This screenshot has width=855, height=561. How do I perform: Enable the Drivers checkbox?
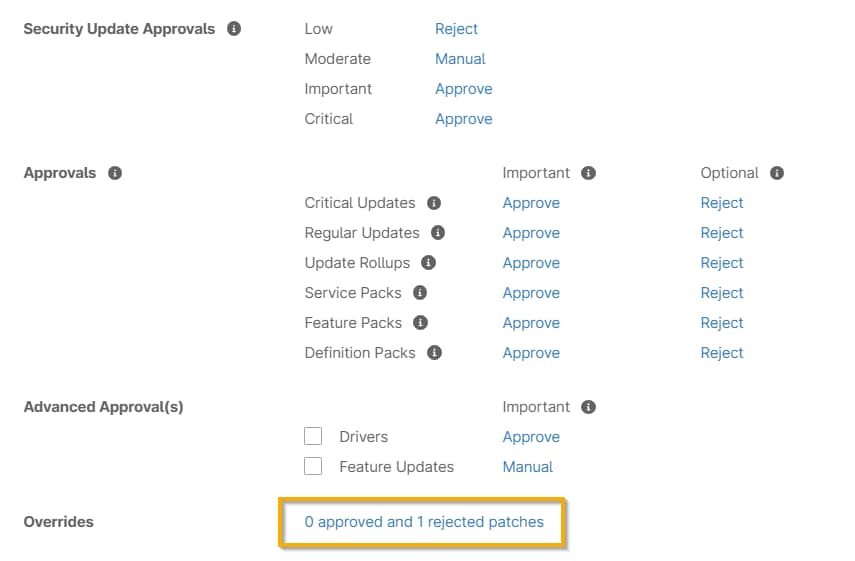click(x=313, y=437)
